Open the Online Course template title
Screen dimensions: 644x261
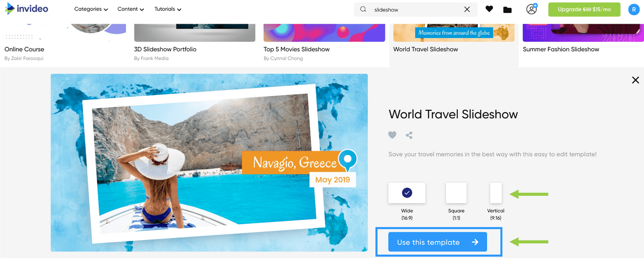pos(24,49)
